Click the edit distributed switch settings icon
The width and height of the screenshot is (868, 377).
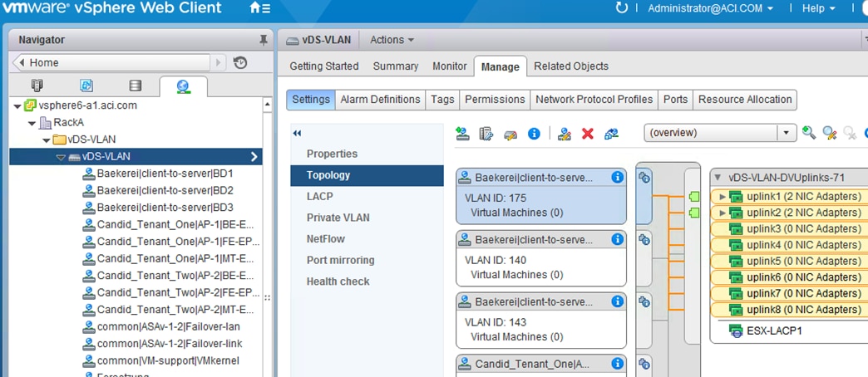[510, 134]
